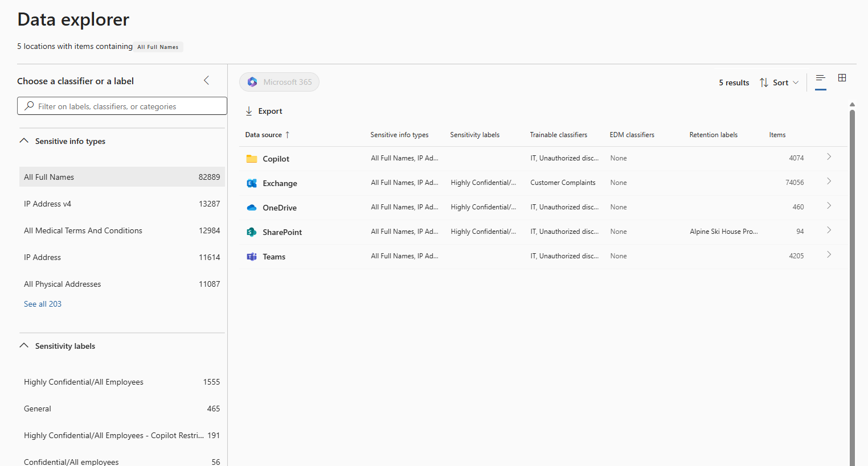Click the SharePoint icon
Screen dimensions: 868x466
pos(251,232)
